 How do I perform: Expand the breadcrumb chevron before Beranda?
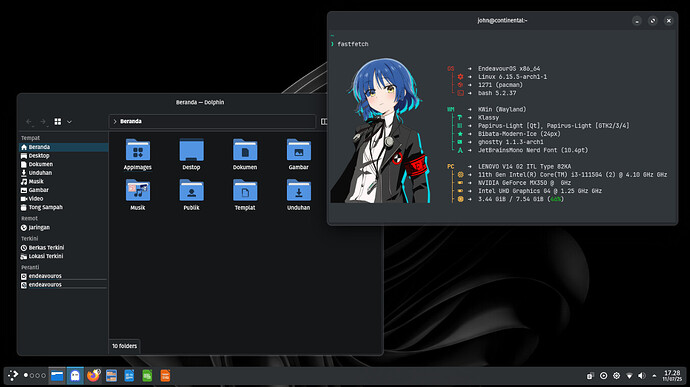(x=115, y=122)
